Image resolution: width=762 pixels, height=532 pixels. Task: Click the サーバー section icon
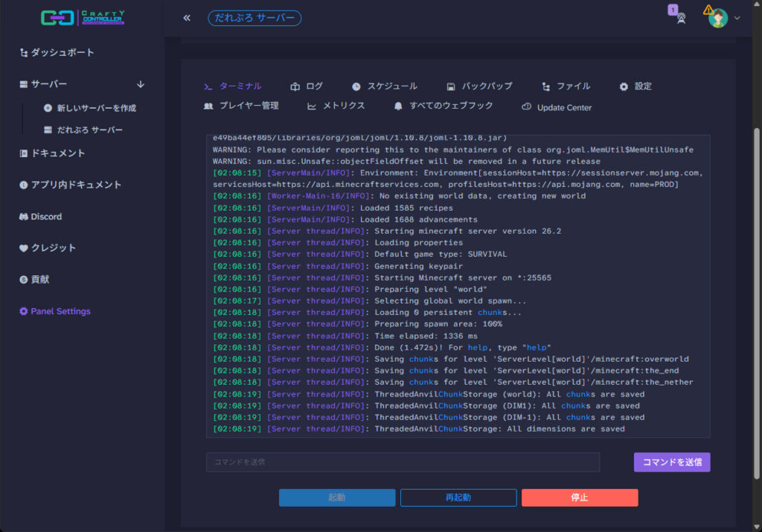click(23, 84)
